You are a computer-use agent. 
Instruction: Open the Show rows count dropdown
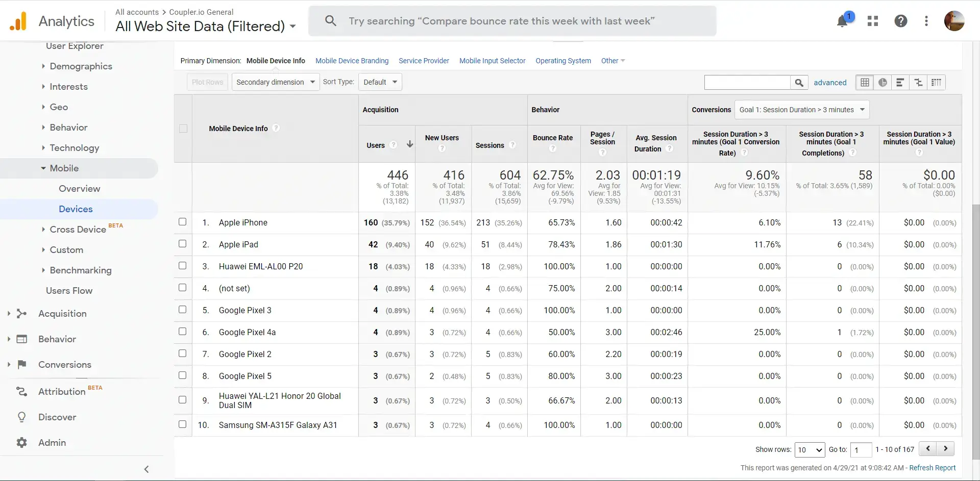(x=810, y=449)
